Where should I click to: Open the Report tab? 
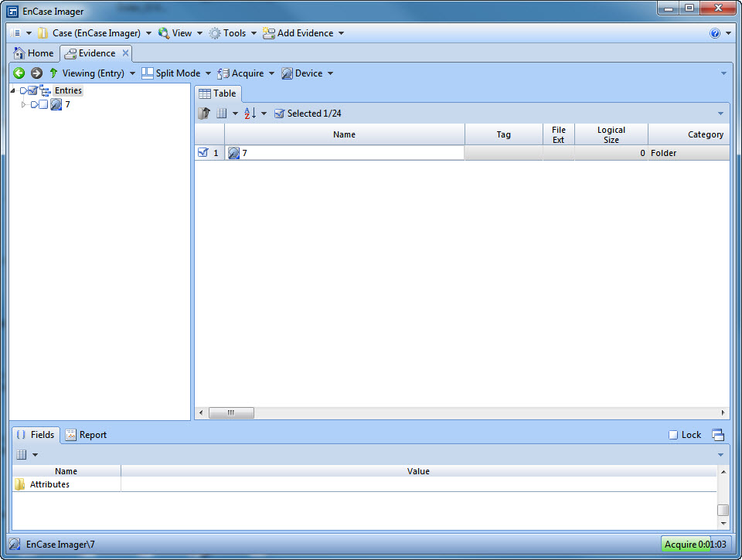[86, 435]
